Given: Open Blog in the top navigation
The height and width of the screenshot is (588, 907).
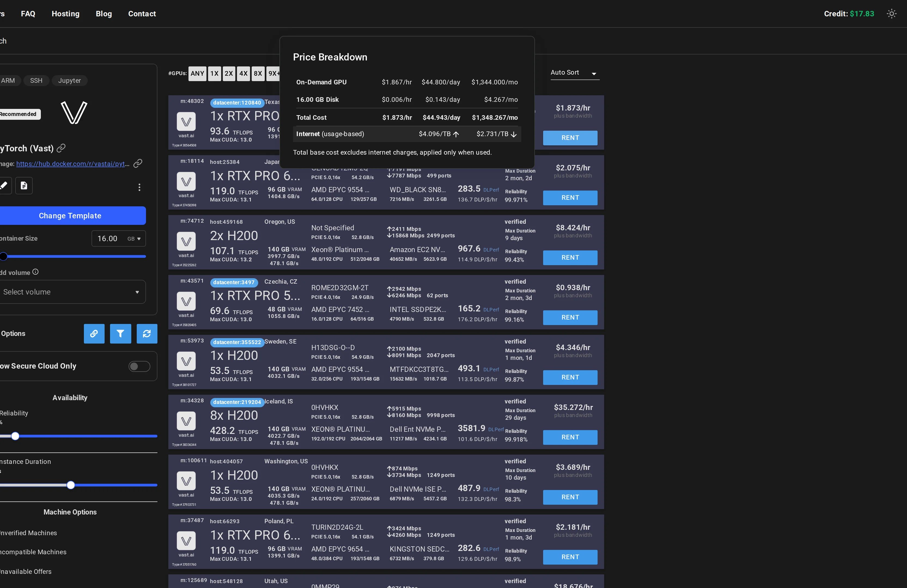Looking at the screenshot, I should tap(104, 14).
